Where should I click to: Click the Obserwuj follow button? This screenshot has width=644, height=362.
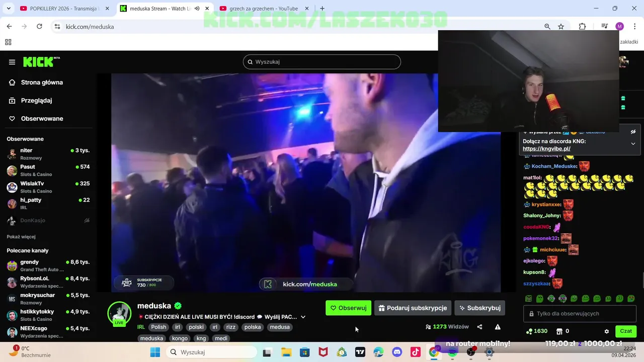(348, 308)
